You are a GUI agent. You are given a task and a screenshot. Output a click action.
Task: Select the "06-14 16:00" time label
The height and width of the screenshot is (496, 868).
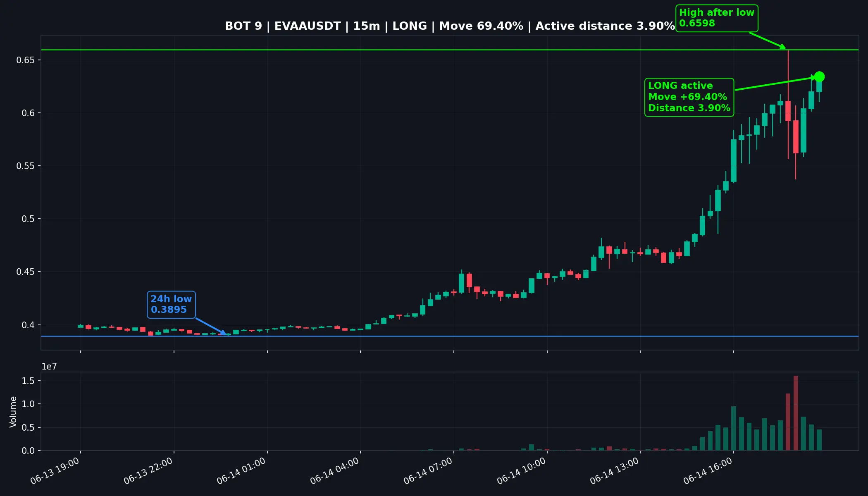click(708, 471)
